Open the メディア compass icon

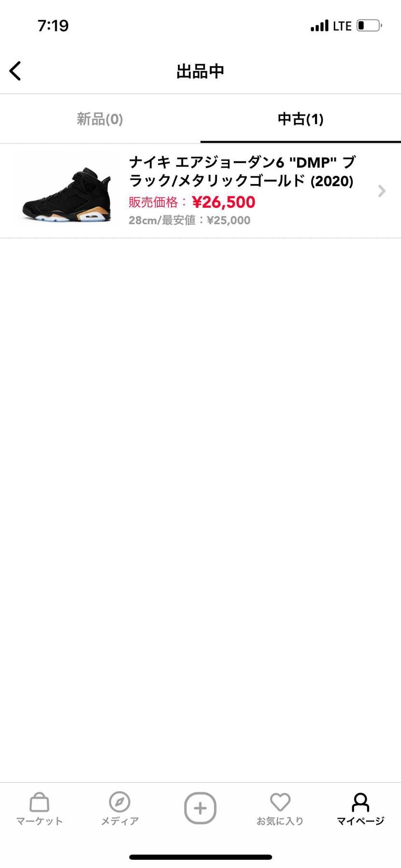119,802
